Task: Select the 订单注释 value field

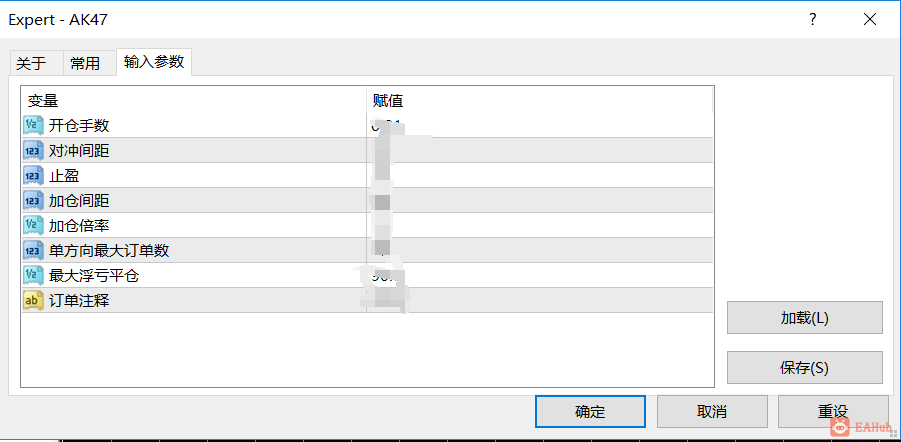Action: click(x=540, y=301)
